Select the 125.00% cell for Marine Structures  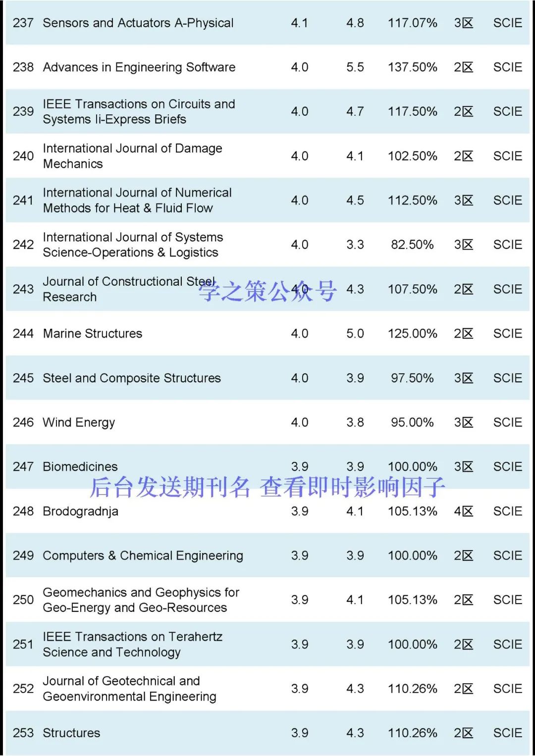[x=412, y=333]
